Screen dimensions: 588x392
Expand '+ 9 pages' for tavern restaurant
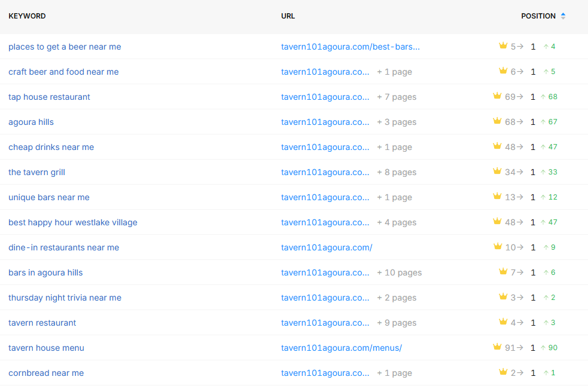(x=396, y=323)
